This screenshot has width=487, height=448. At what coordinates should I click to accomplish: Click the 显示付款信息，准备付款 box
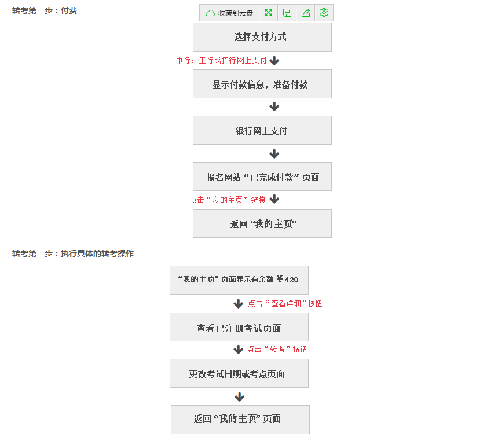pos(262,84)
